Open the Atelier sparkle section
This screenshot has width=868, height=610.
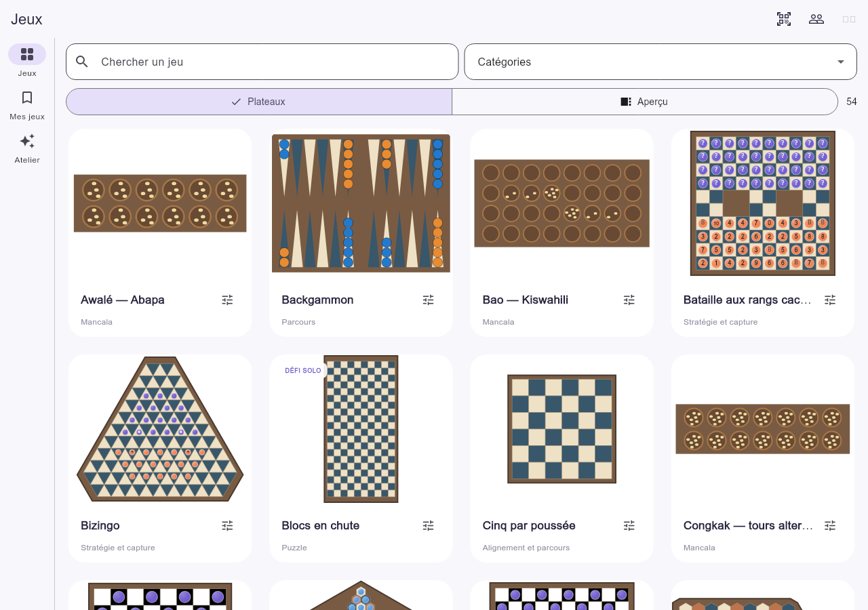coord(27,148)
